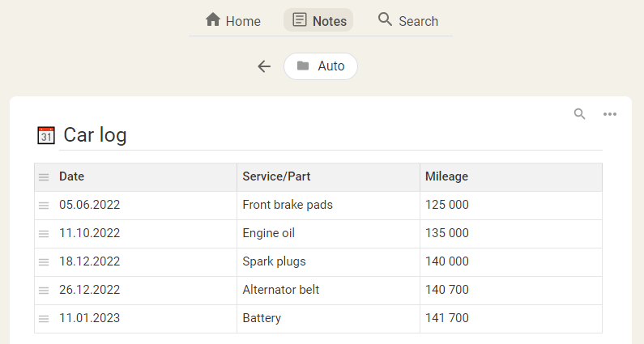Click the drag handle for 05.06.2022 row
Screen dimensions: 644x344
coord(44,206)
